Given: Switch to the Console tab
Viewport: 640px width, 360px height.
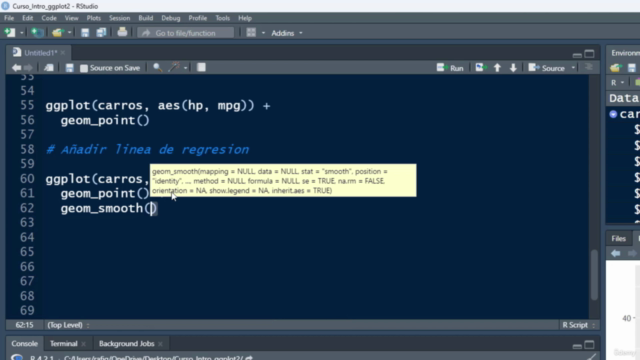Looking at the screenshot, I should click(24, 344).
